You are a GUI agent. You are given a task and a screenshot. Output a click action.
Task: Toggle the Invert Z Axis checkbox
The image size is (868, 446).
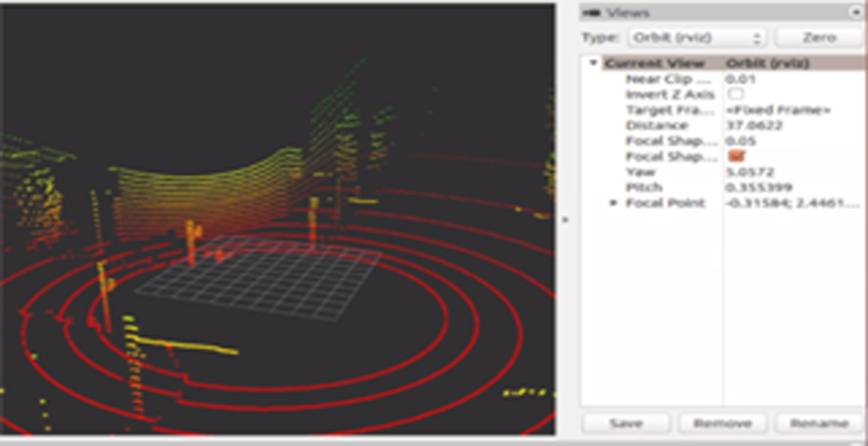click(735, 94)
